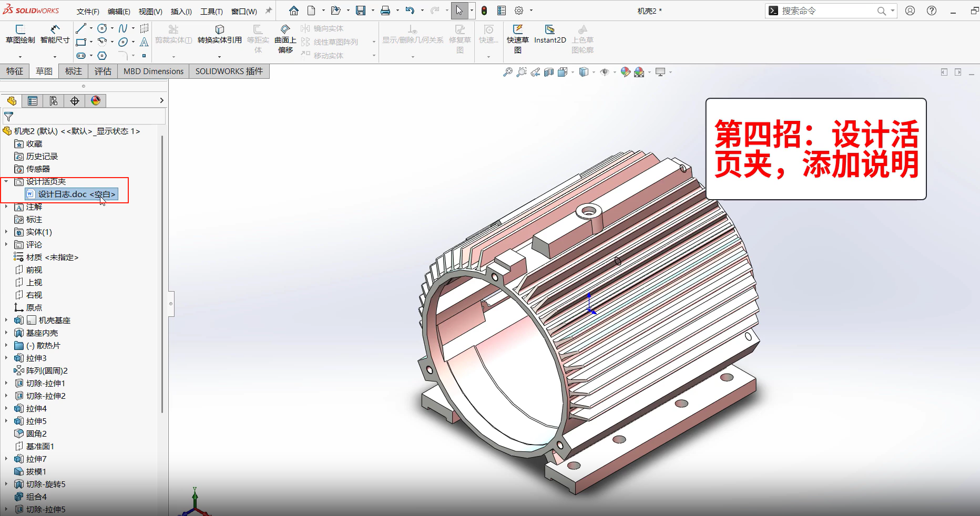Click the Edit Appearance icon in view toolbar

(x=625, y=73)
